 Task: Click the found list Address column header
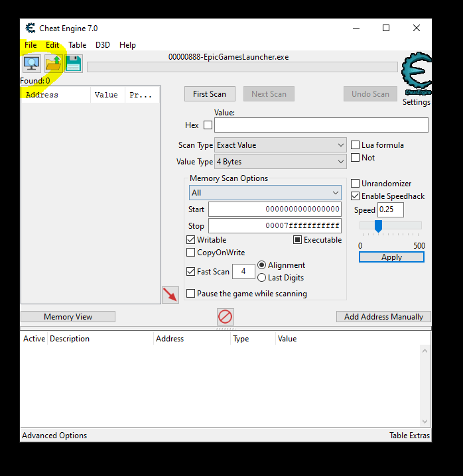pos(56,95)
